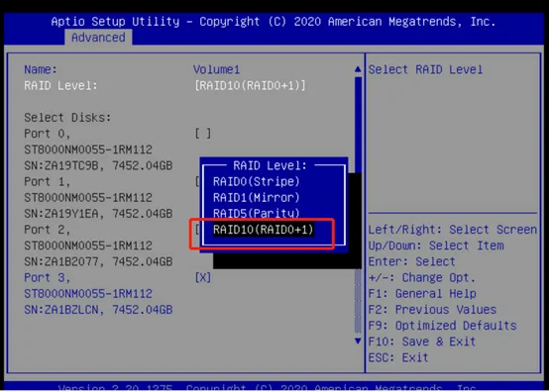Select the highlighted Port 3, row label

pos(48,277)
